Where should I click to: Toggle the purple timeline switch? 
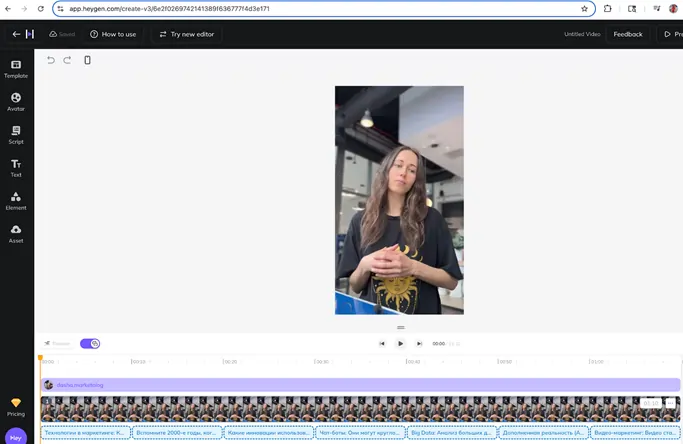click(90, 343)
